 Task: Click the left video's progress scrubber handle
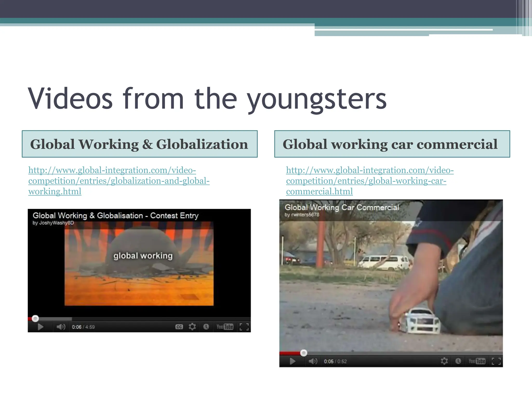click(35, 318)
